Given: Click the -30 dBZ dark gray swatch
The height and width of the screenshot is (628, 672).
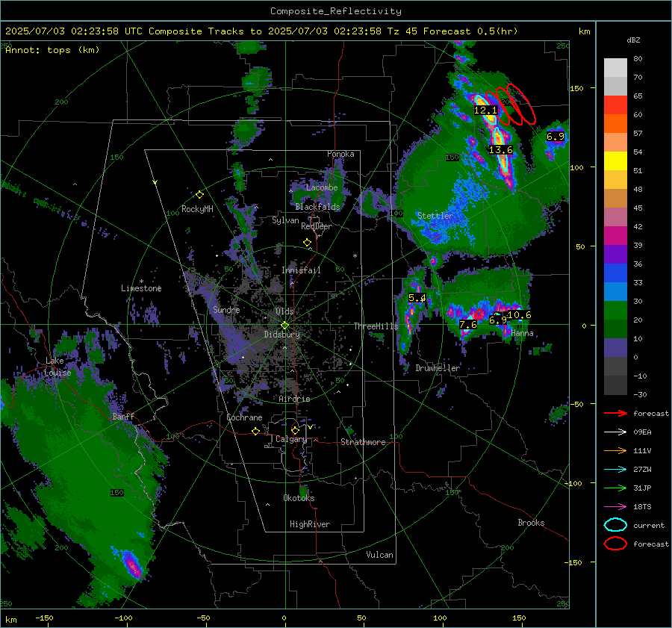Looking at the screenshot, I should tap(615, 385).
